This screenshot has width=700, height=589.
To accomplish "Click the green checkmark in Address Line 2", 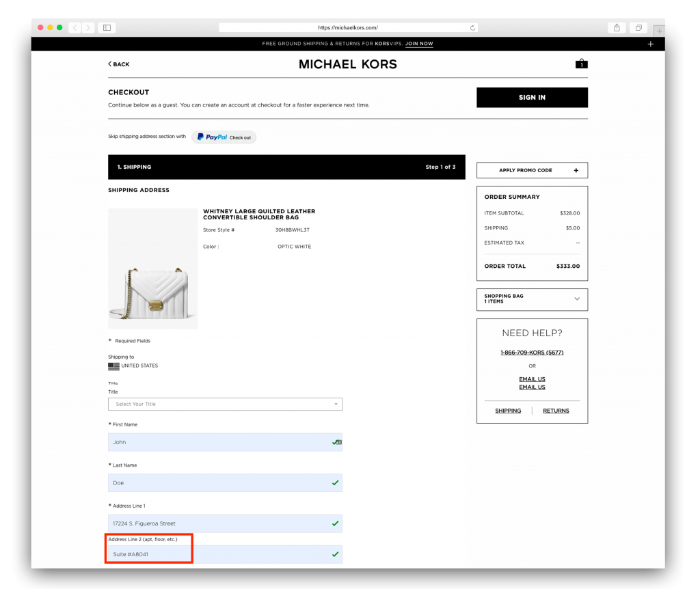I will click(x=335, y=554).
